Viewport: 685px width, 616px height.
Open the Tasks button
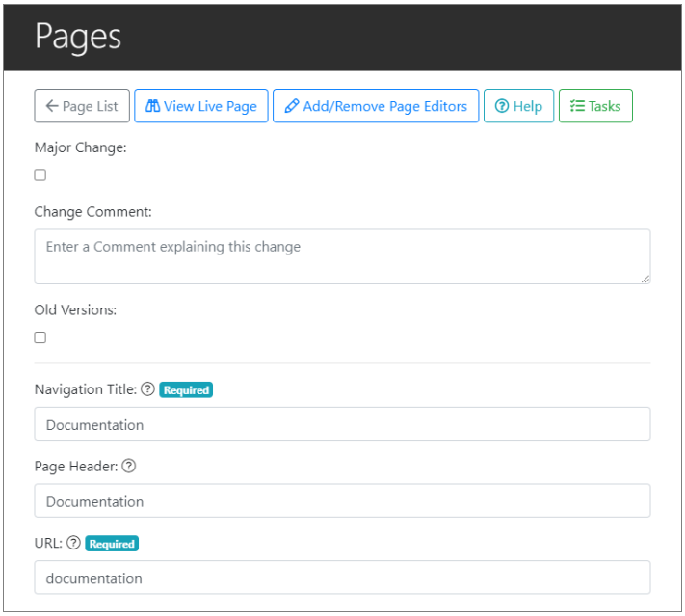[x=595, y=106]
